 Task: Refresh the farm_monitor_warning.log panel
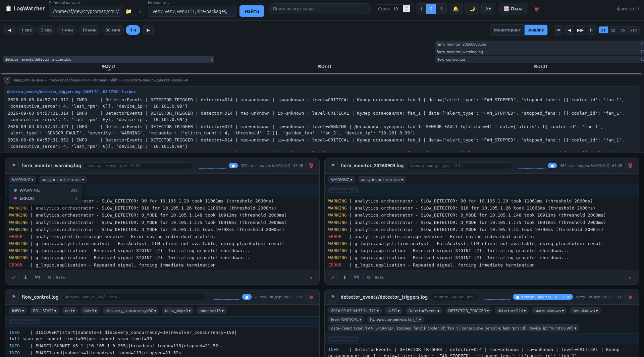[49, 278]
